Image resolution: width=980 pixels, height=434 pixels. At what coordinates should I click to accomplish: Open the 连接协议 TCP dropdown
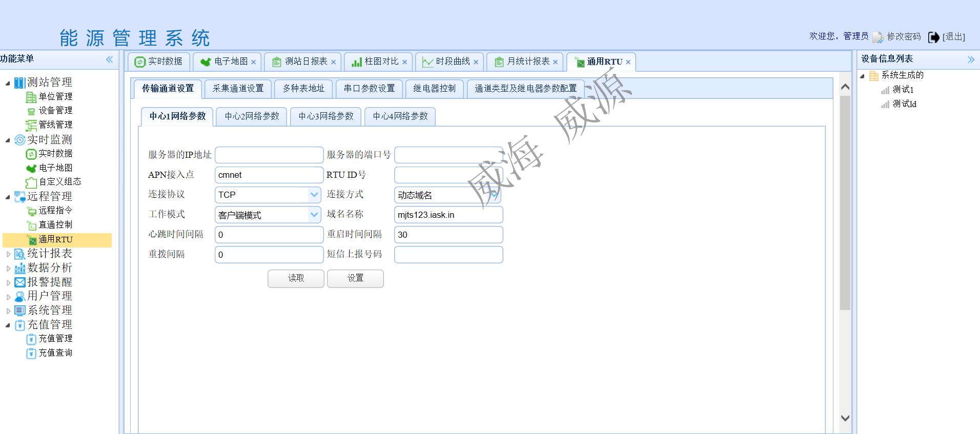pyautogui.click(x=314, y=195)
